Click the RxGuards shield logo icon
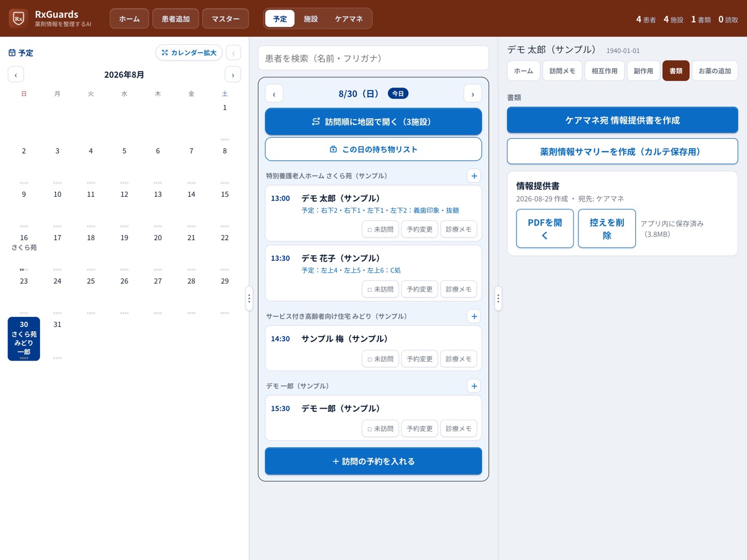 (19, 19)
